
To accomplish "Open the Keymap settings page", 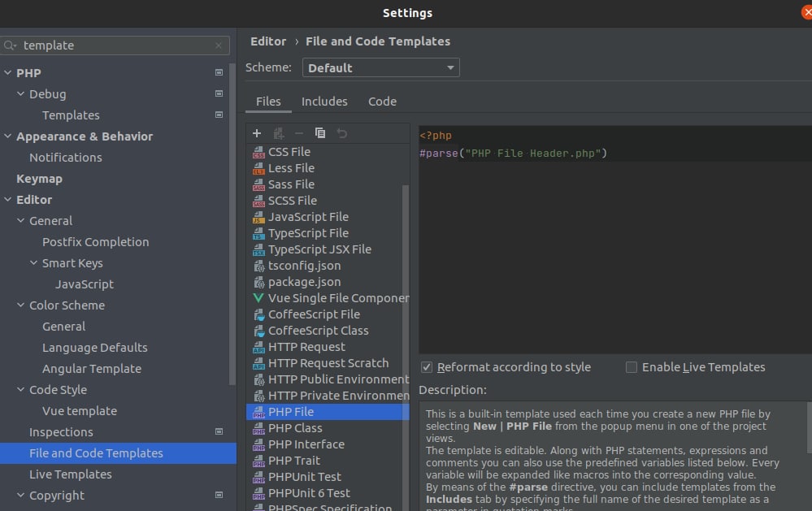I will [x=39, y=179].
